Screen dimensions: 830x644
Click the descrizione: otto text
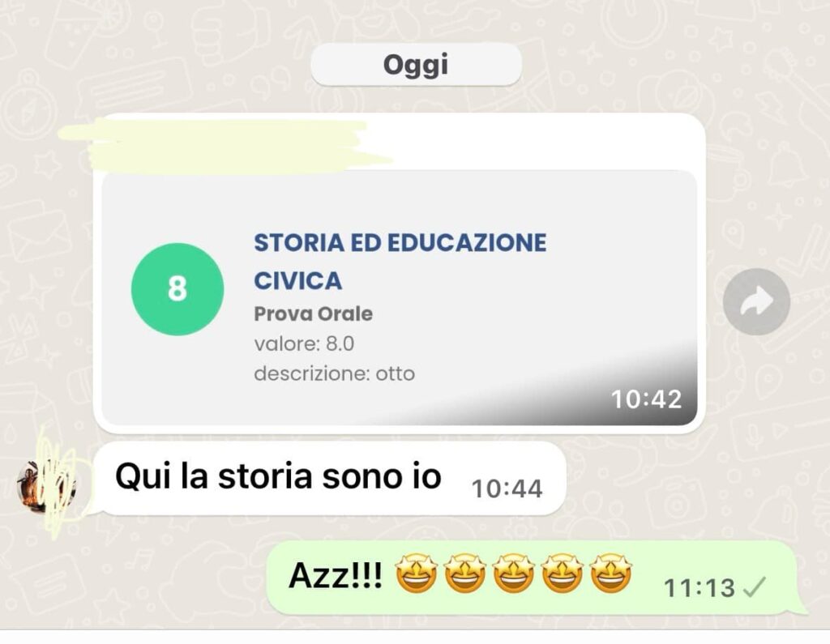coord(335,373)
